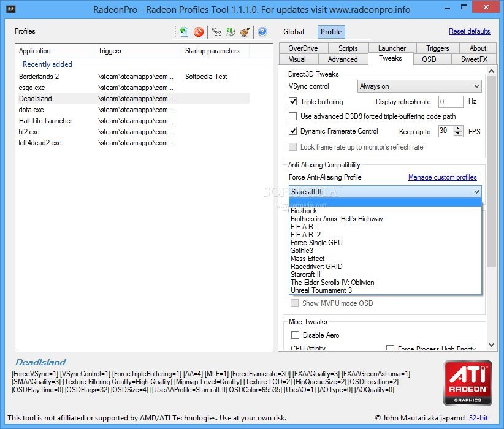Open help with the blue question mark icon
Image resolution: width=504 pixels, height=429 pixels.
pyautogui.click(x=262, y=32)
